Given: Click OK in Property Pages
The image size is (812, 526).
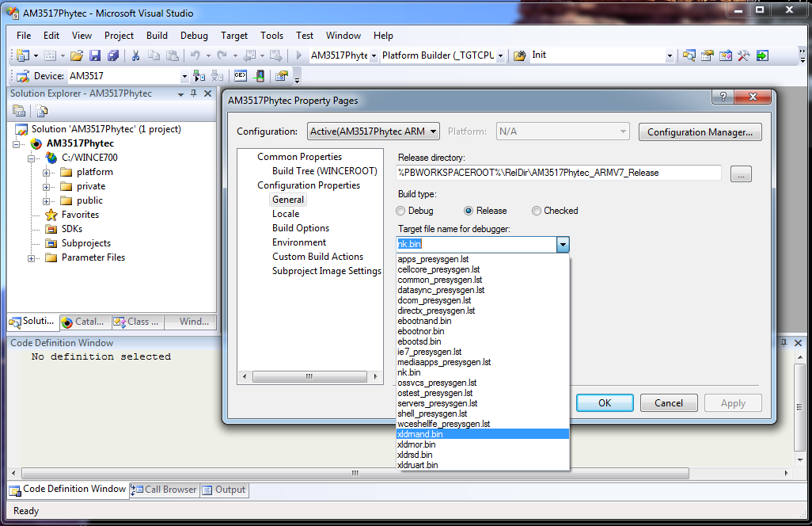Looking at the screenshot, I should 605,403.
